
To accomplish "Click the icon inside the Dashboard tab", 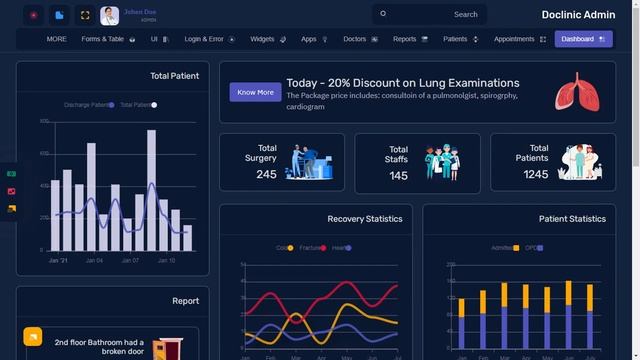I will point(602,39).
